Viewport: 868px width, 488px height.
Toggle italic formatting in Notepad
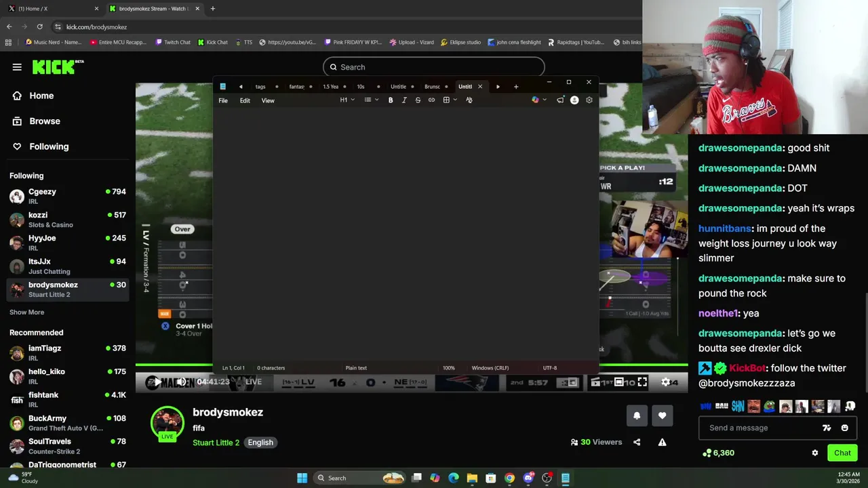point(404,100)
